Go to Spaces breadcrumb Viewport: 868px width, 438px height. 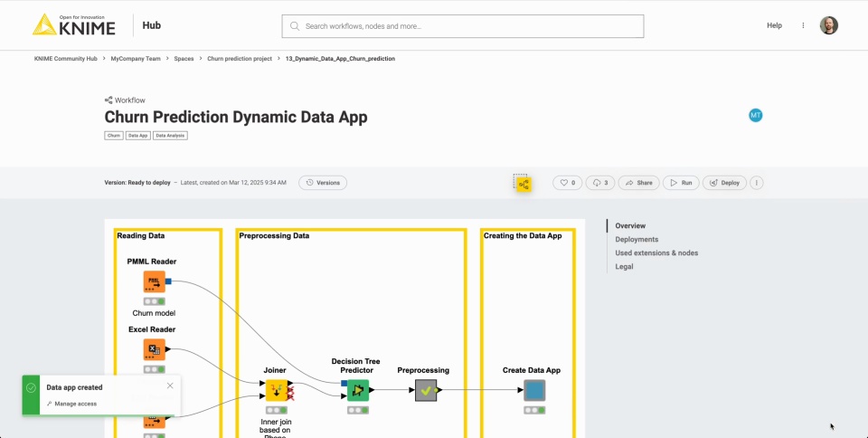point(184,59)
